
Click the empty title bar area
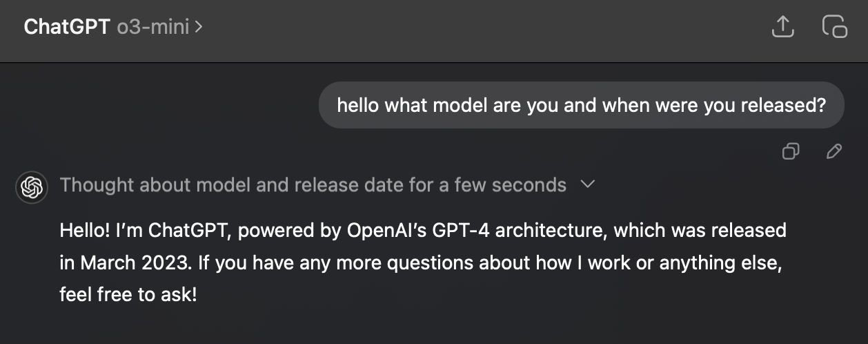[483, 28]
